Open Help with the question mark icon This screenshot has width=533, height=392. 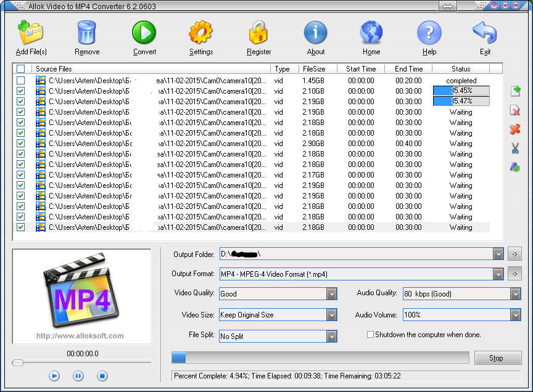point(429,33)
